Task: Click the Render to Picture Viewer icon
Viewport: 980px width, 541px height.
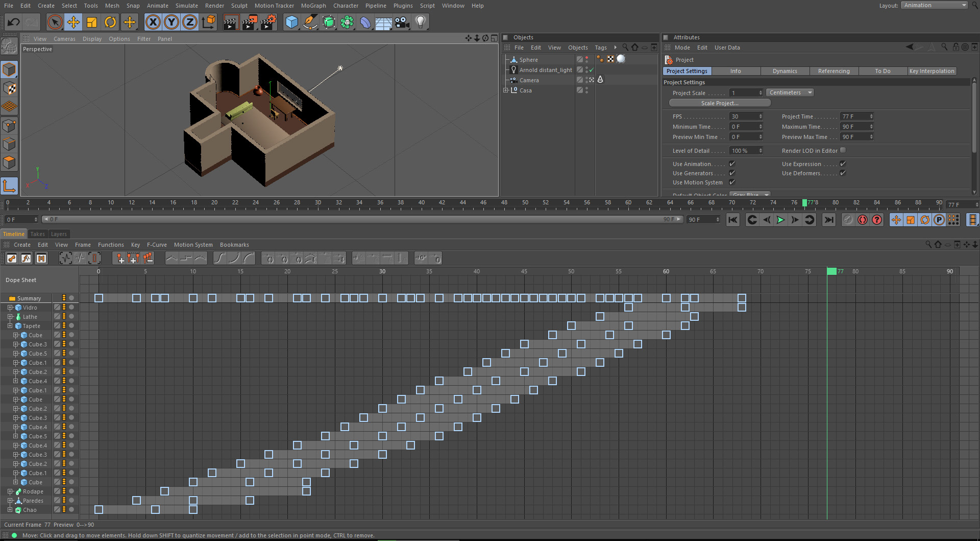Action: [x=249, y=22]
